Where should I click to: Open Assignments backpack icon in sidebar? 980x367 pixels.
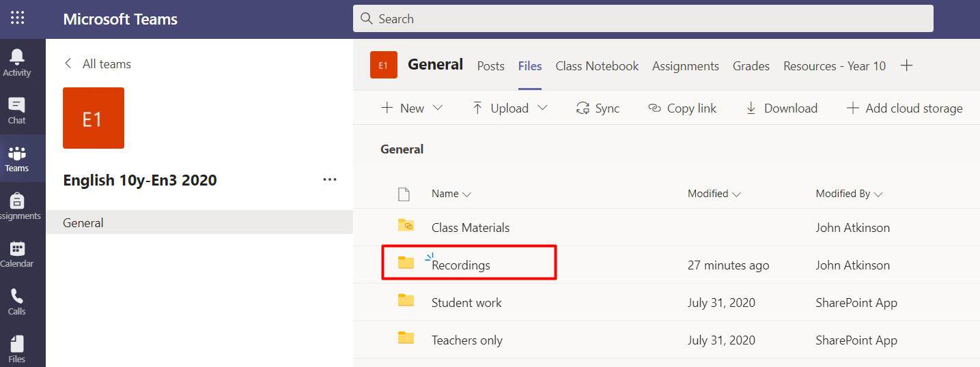(x=17, y=206)
